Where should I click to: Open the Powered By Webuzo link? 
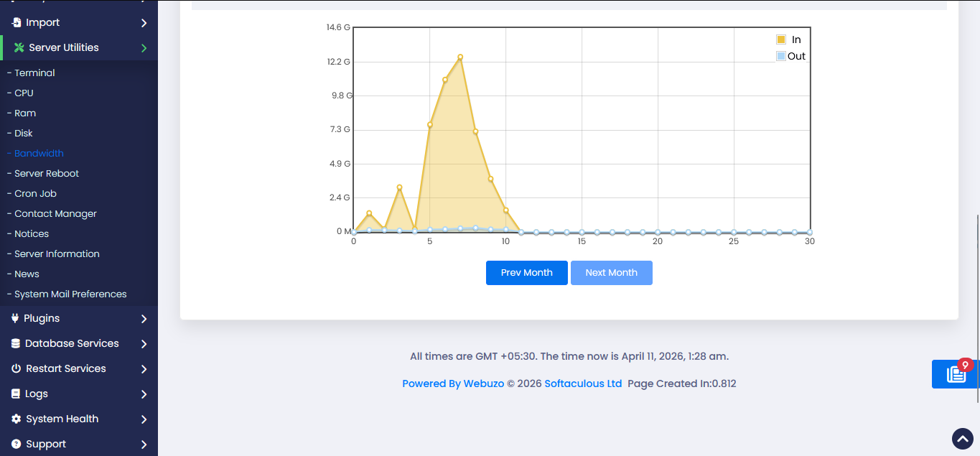tap(452, 383)
